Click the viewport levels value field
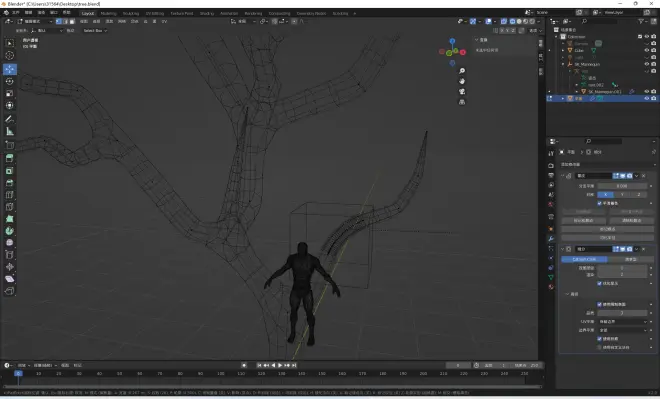The width and height of the screenshot is (660, 399). 622,268
